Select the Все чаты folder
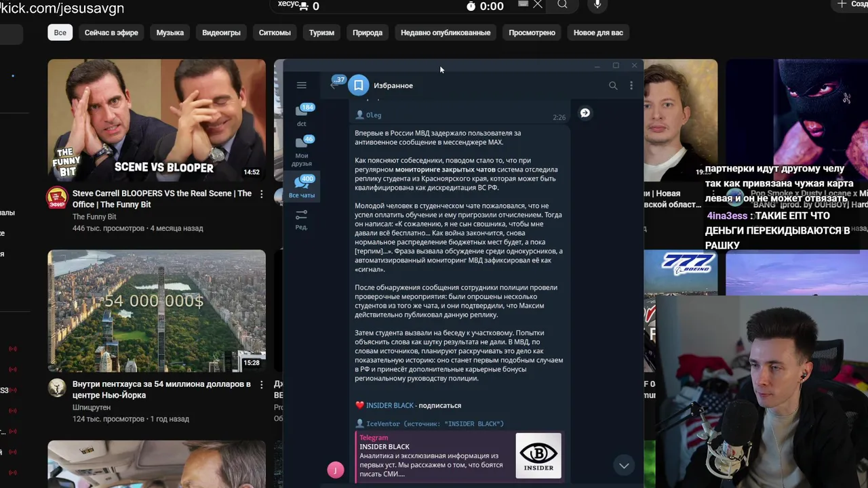The image size is (868, 488). (302, 186)
